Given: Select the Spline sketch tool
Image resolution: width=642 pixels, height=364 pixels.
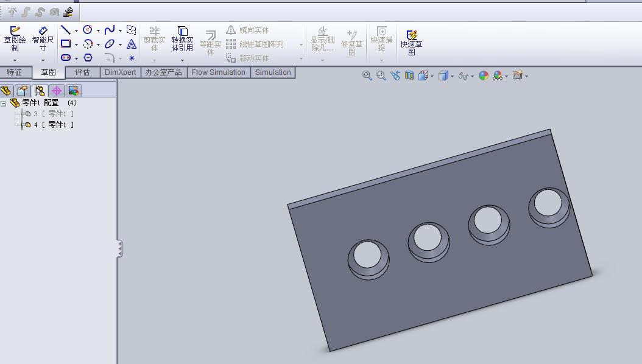Looking at the screenshot, I should point(109,30).
